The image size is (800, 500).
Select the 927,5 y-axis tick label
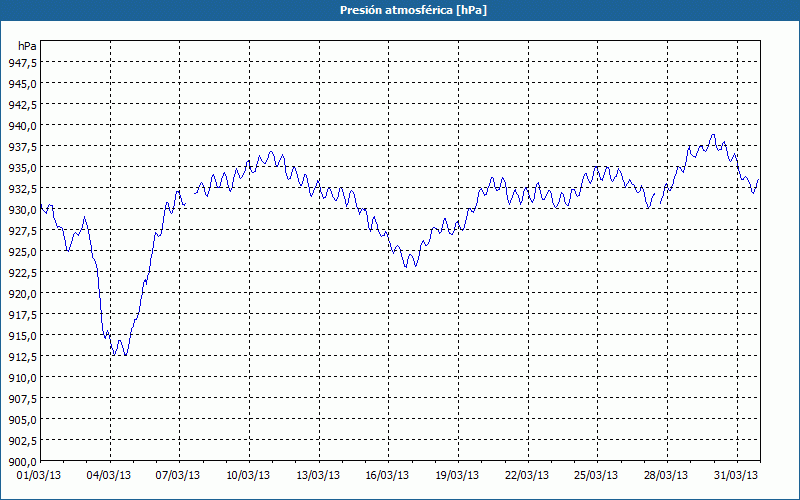point(22,231)
